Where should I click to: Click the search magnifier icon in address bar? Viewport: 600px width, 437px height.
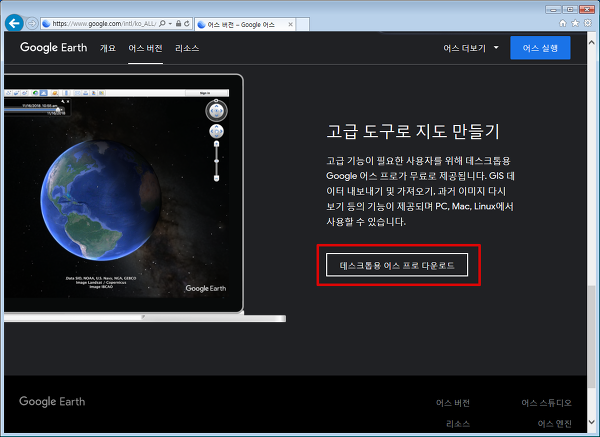pos(162,24)
